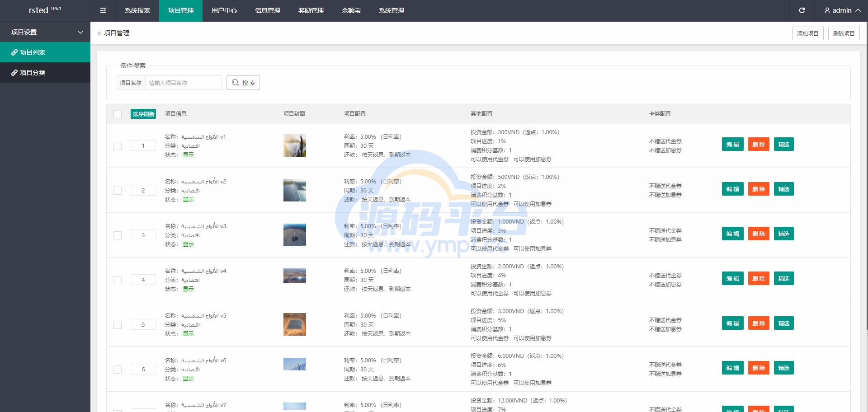Open the 信息管理 menu
This screenshot has width=868, height=412.
[x=268, y=10]
